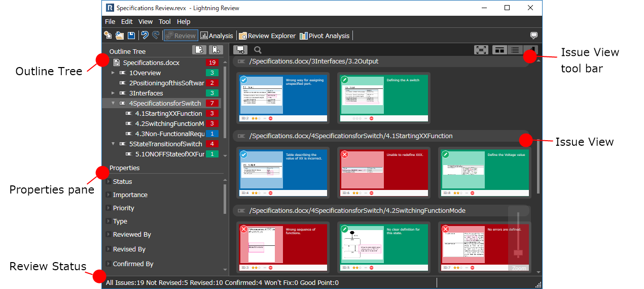This screenshot has width=644, height=289.
Task: Click 'Not Revised:5' in the status bar
Action: [167, 283]
